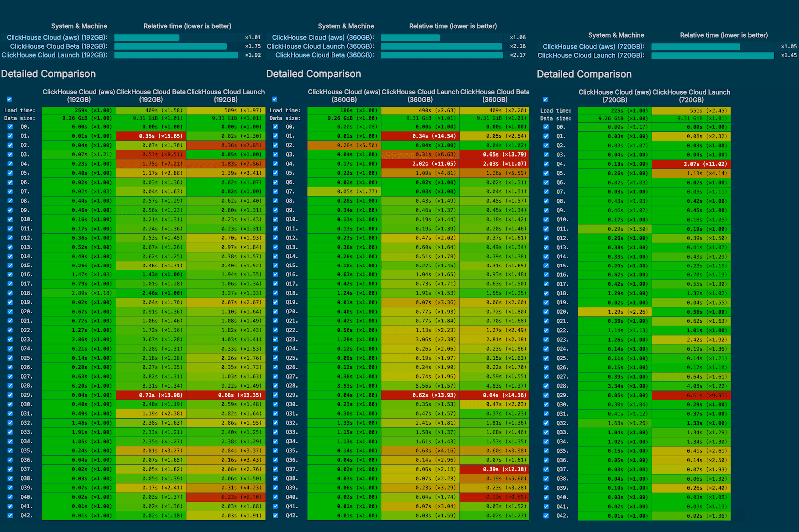This screenshot has width=799, height=532.
Task: Uncheck Q4 in the 192GB comparison table
Action: coord(10,164)
